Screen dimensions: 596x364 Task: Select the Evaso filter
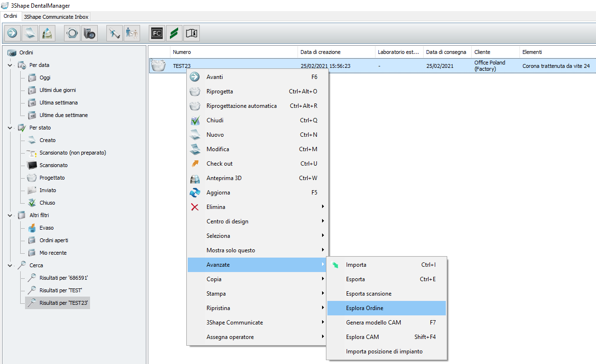(x=46, y=228)
